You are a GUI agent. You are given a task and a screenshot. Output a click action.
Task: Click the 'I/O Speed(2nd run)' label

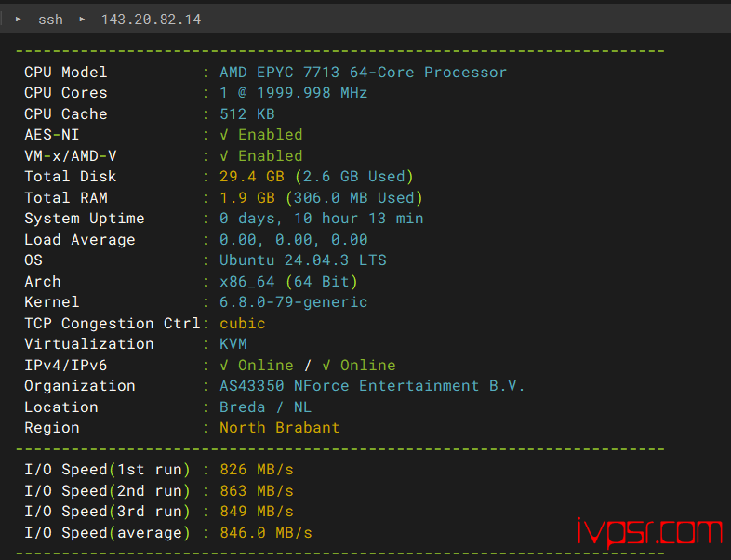point(107,491)
